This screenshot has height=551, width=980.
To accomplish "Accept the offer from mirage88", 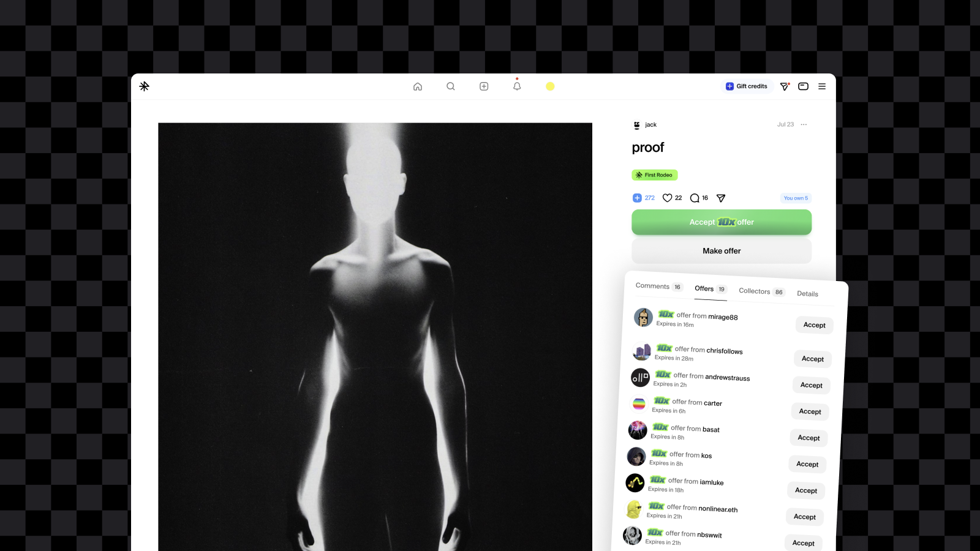I will pos(814,325).
